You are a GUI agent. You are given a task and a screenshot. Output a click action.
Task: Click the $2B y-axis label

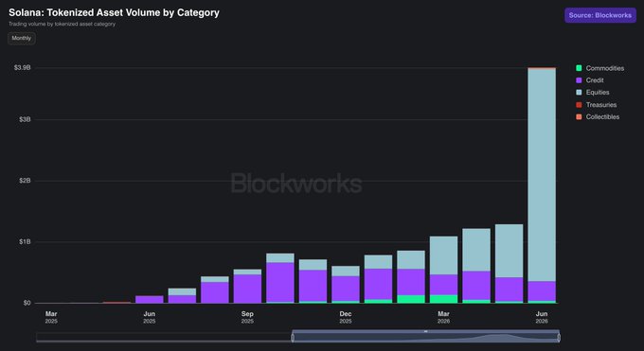(x=25, y=181)
